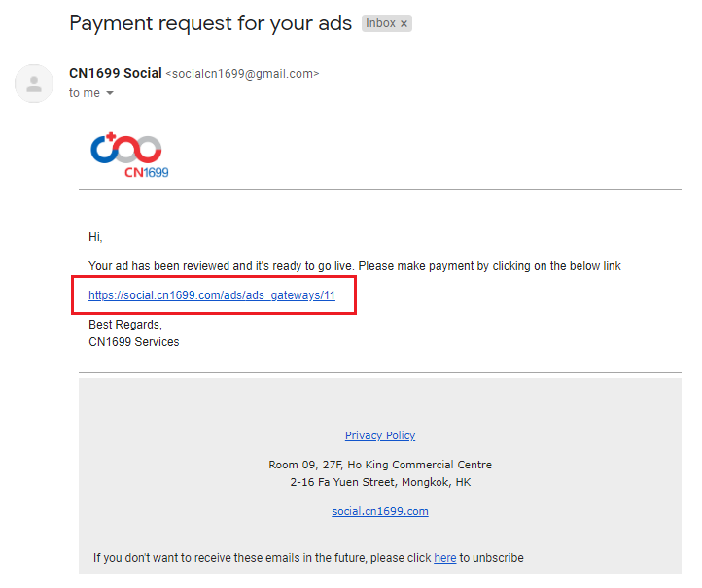The width and height of the screenshot is (702, 588).
Task: Click "here" to unsubscribe from emails
Action: (444, 558)
